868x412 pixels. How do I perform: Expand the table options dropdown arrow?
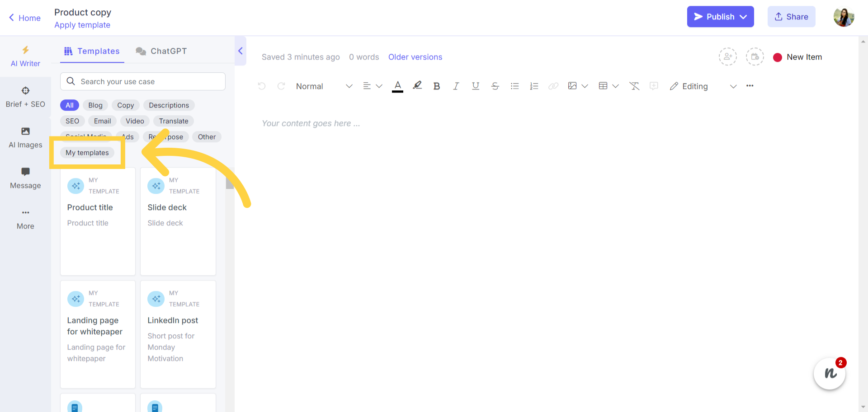click(615, 86)
